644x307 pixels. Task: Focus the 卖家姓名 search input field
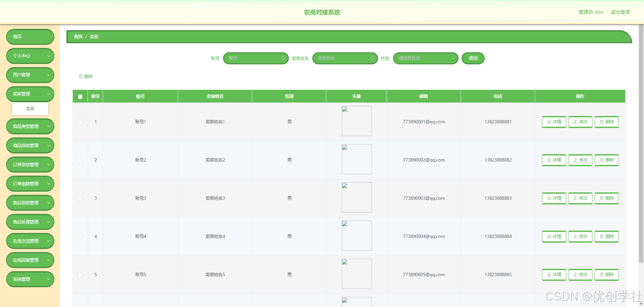345,58
